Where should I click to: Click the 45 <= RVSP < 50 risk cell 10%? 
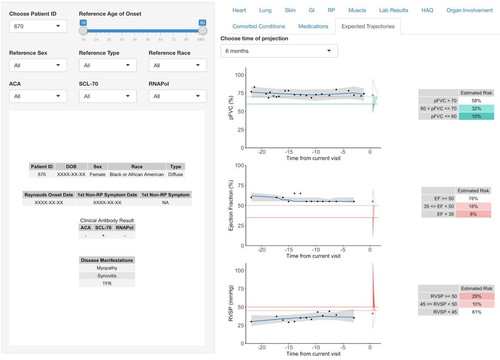pyautogui.click(x=477, y=304)
